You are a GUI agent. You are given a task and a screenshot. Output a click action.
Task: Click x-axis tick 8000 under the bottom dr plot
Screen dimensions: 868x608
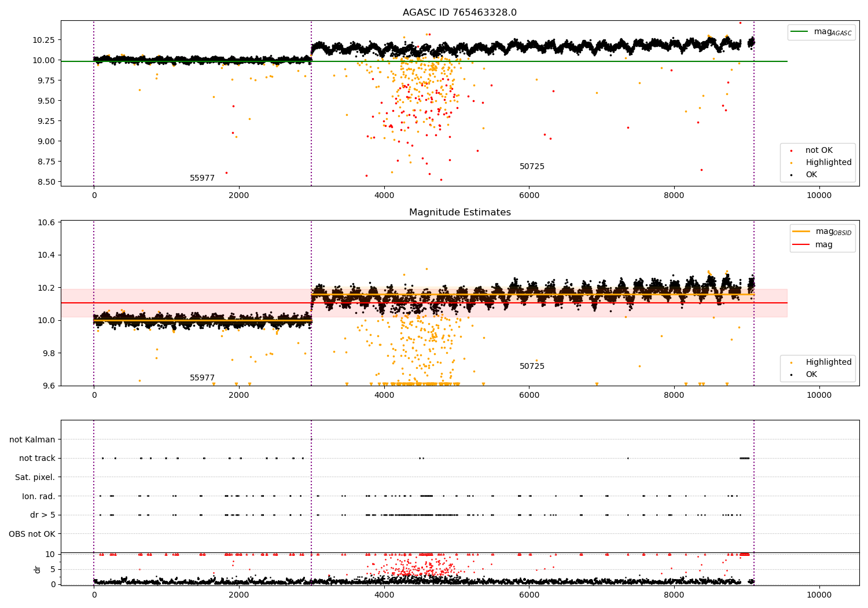pyautogui.click(x=675, y=595)
